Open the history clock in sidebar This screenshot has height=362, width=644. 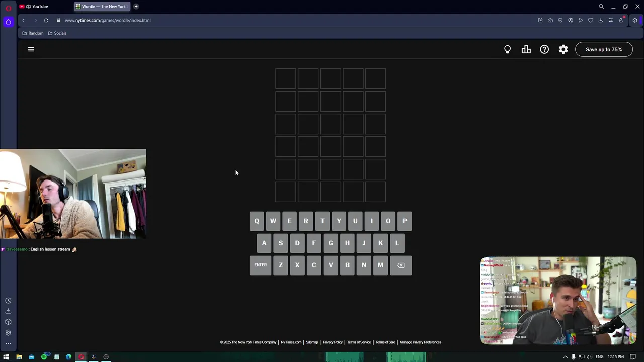click(x=8, y=301)
